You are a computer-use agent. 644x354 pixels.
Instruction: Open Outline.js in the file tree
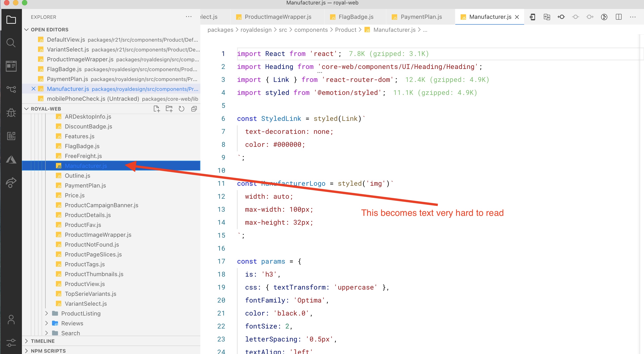point(78,176)
